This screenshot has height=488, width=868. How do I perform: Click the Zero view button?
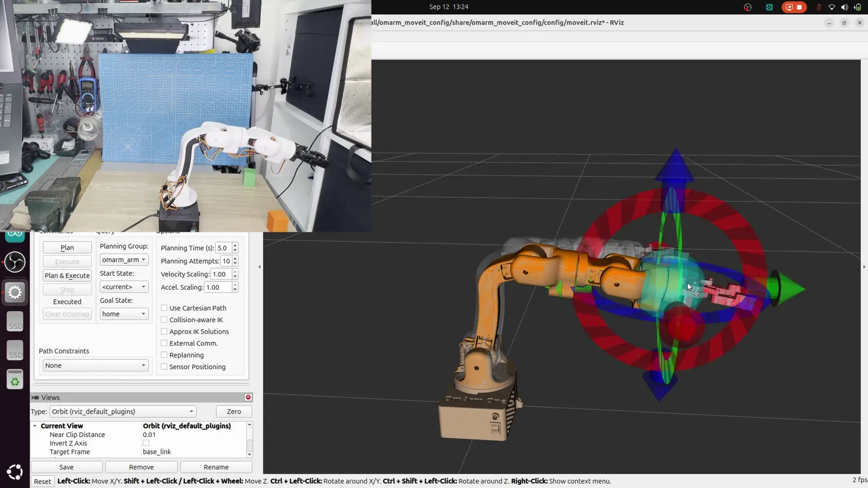(x=234, y=412)
